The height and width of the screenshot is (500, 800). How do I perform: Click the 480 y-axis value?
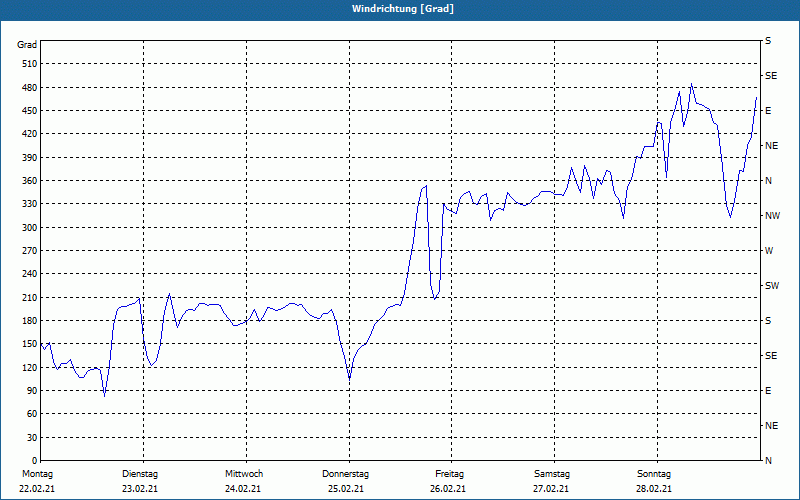(30, 87)
